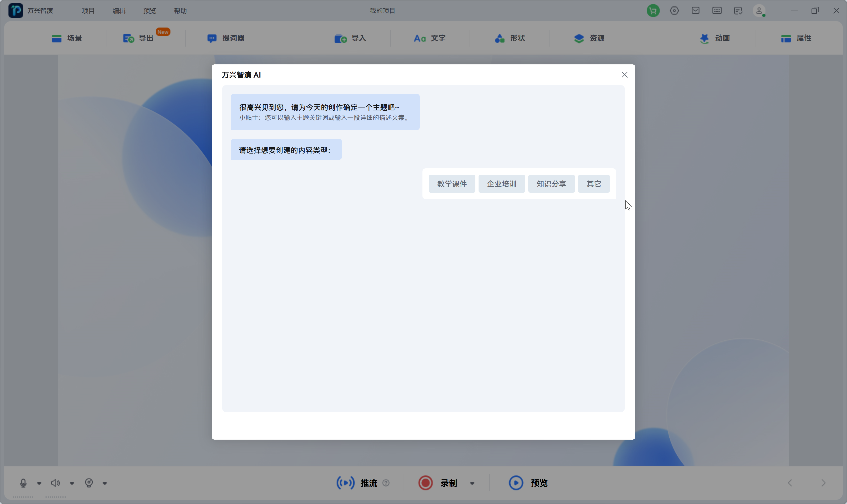Open the 属性 properties panel

click(x=797, y=38)
